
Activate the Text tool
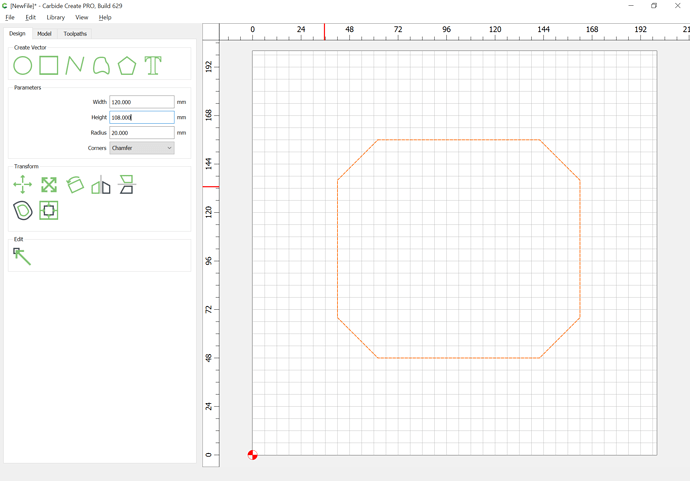click(153, 66)
